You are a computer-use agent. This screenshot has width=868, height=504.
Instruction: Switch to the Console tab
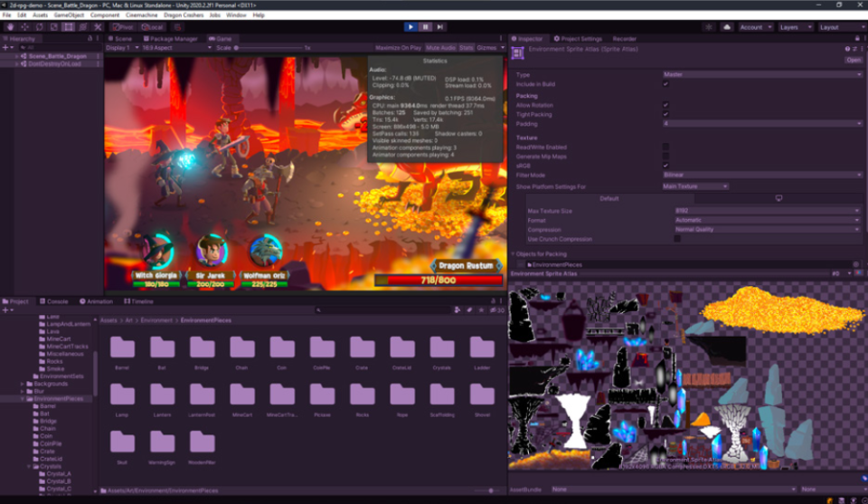point(53,301)
